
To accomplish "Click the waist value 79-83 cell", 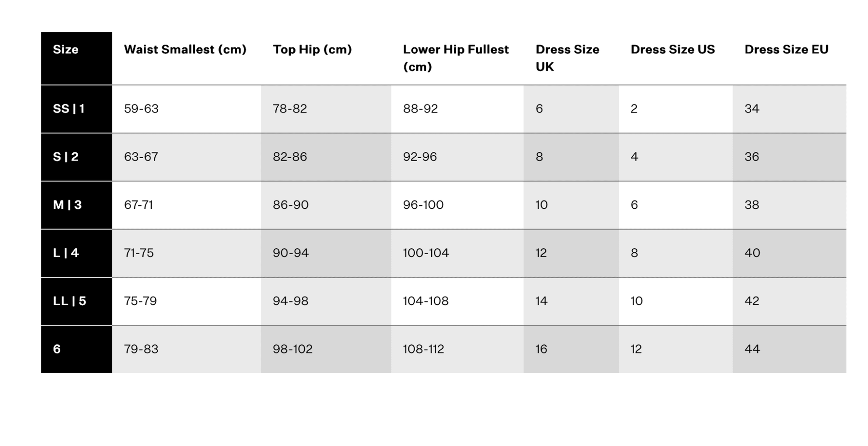I will tap(141, 349).
